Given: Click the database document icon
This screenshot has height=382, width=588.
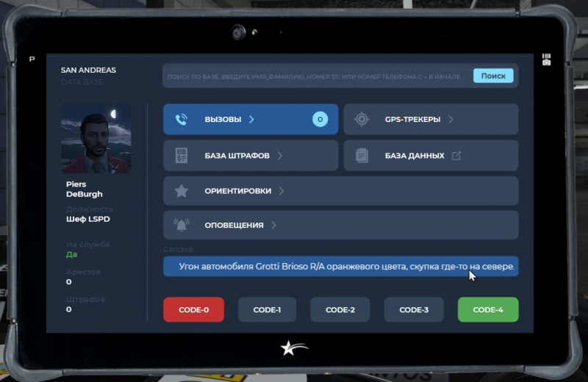Looking at the screenshot, I should [362, 156].
